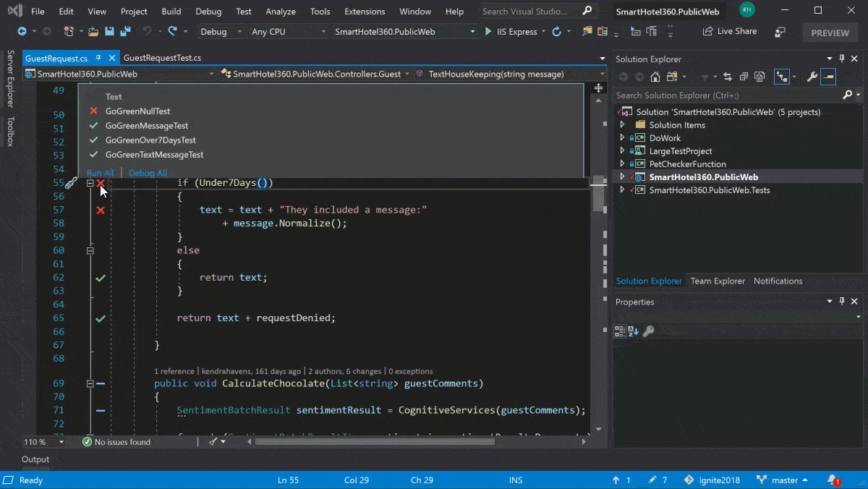This screenshot has height=489, width=868.
Task: Open the Properties icon in Solution Explorer
Action: [x=813, y=77]
